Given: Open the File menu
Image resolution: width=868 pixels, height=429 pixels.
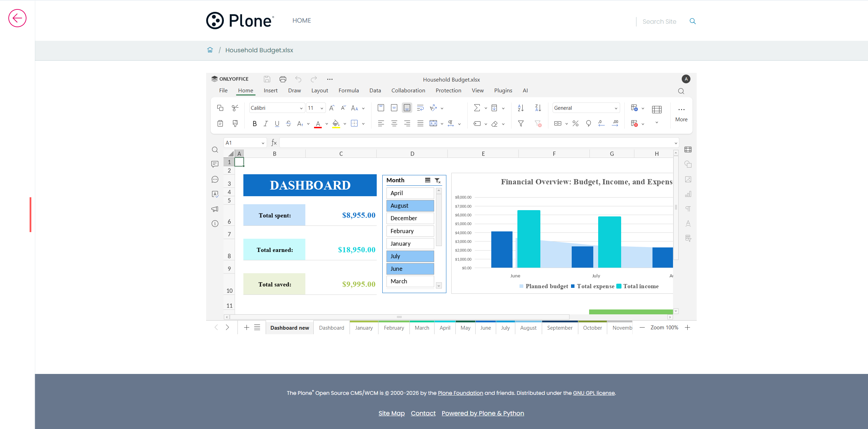Looking at the screenshot, I should 223,91.
